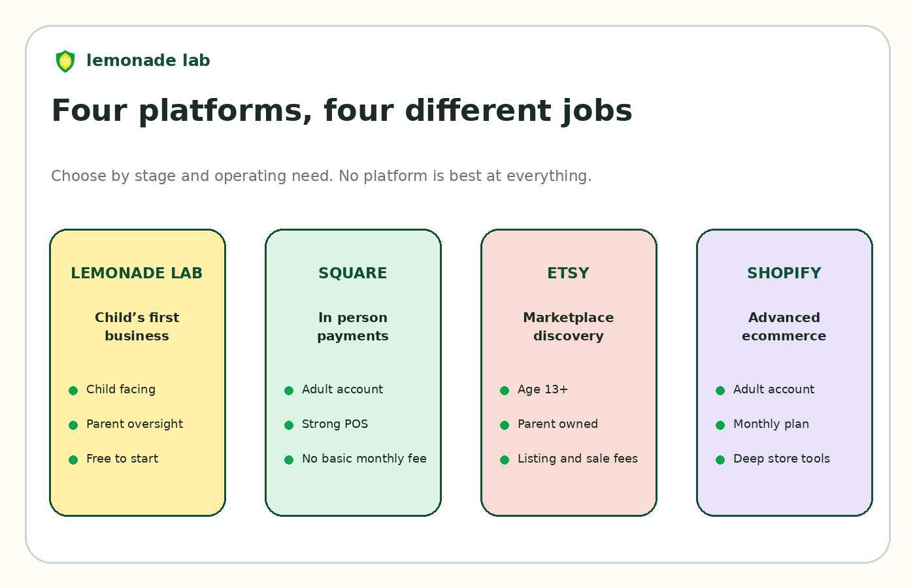This screenshot has width=915, height=588.
Task: Select the "Strong POS" bullet text
Action: click(x=335, y=424)
